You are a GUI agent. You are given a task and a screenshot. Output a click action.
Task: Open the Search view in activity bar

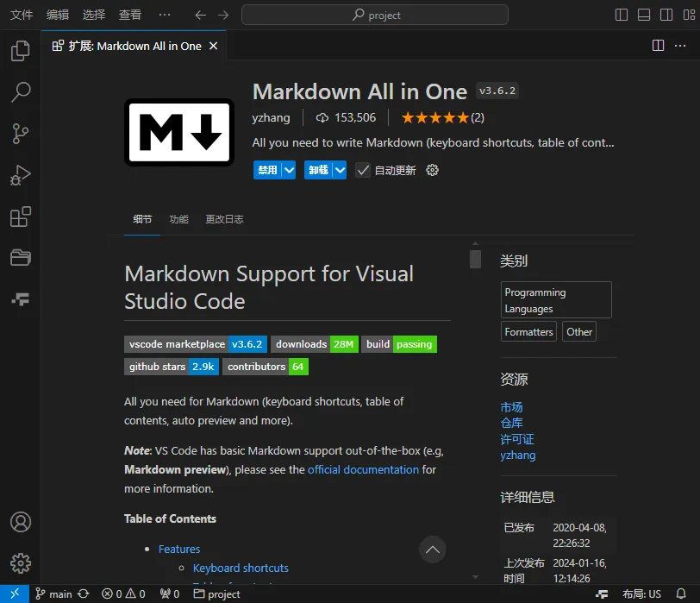(x=21, y=91)
